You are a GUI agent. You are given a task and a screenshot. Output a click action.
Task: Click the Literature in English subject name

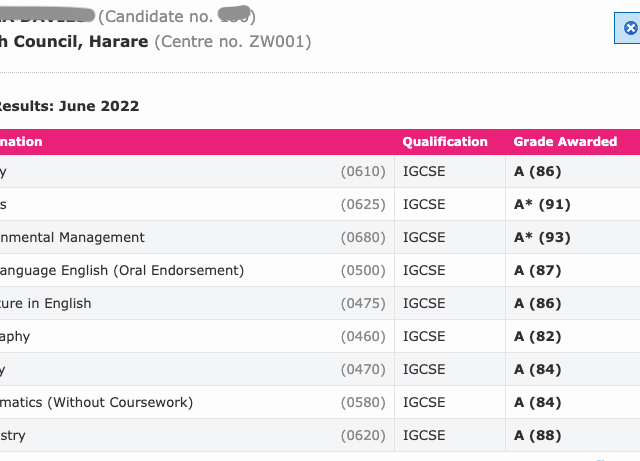[45, 303]
